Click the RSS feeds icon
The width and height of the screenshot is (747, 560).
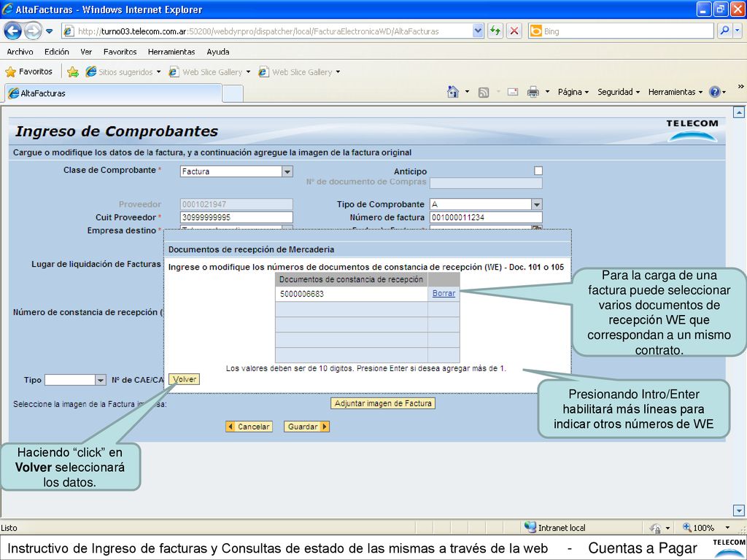[484, 93]
